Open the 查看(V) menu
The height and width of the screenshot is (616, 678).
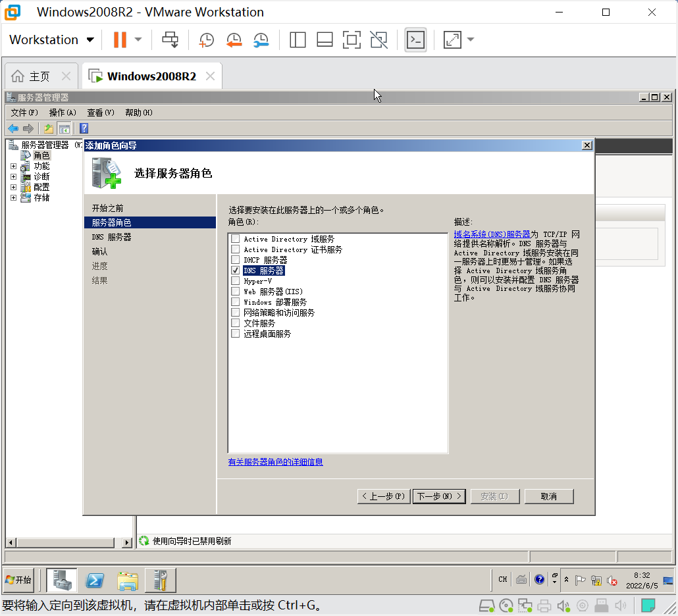(x=101, y=113)
